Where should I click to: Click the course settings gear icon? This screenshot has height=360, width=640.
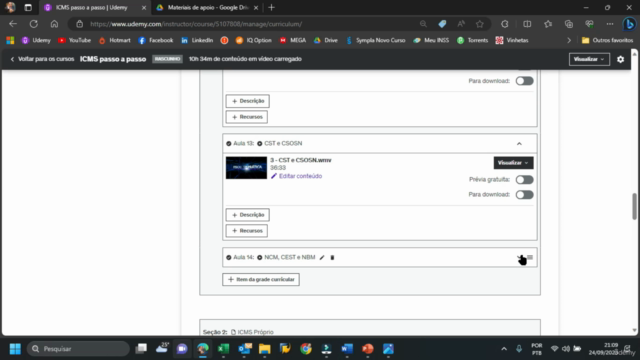pyautogui.click(x=620, y=59)
